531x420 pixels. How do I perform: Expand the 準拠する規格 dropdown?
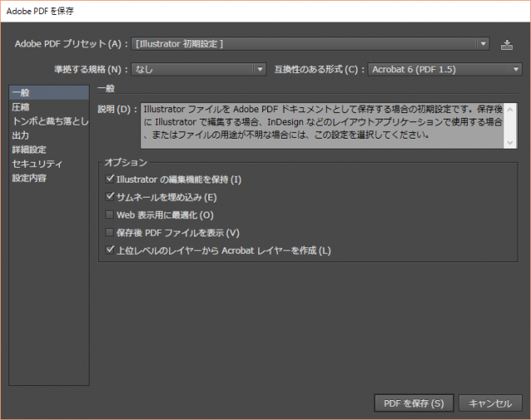tap(201, 69)
